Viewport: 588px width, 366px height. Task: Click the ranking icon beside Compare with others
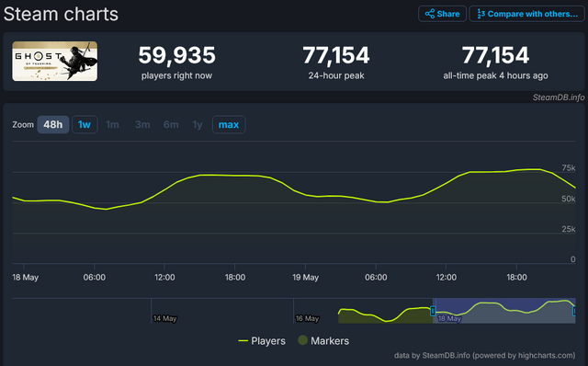point(481,14)
